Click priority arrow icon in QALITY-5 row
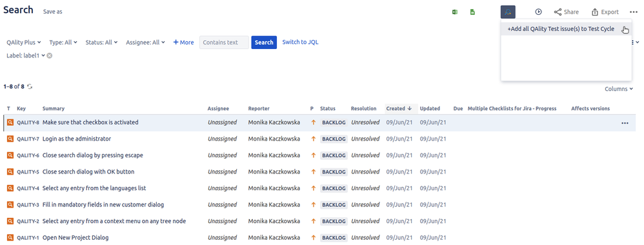644x245 pixels. (314, 171)
